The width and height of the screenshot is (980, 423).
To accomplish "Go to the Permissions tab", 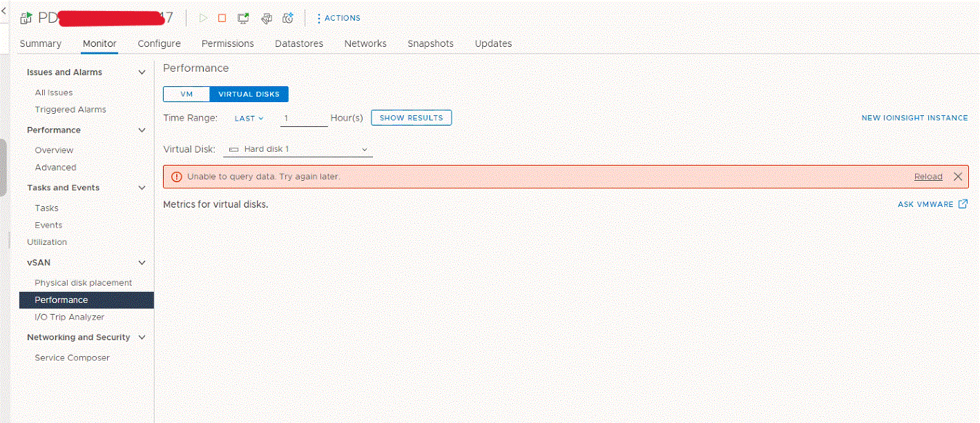I will (x=228, y=43).
